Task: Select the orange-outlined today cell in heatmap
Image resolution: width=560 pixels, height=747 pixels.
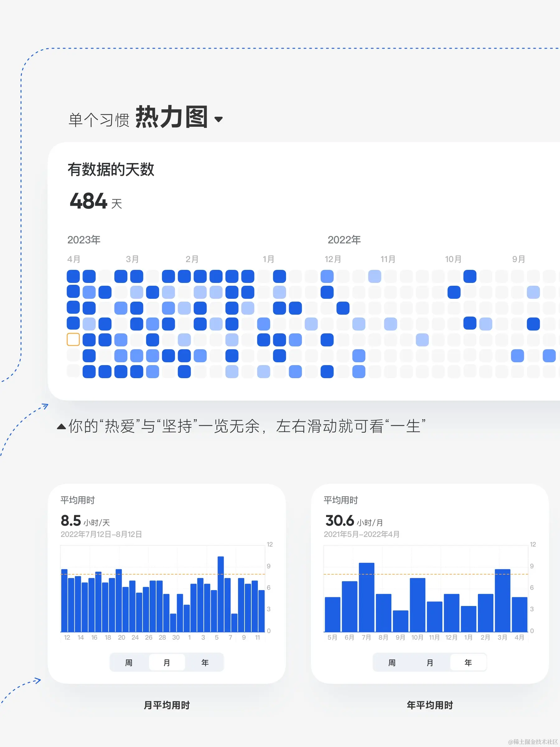Action: 73,339
